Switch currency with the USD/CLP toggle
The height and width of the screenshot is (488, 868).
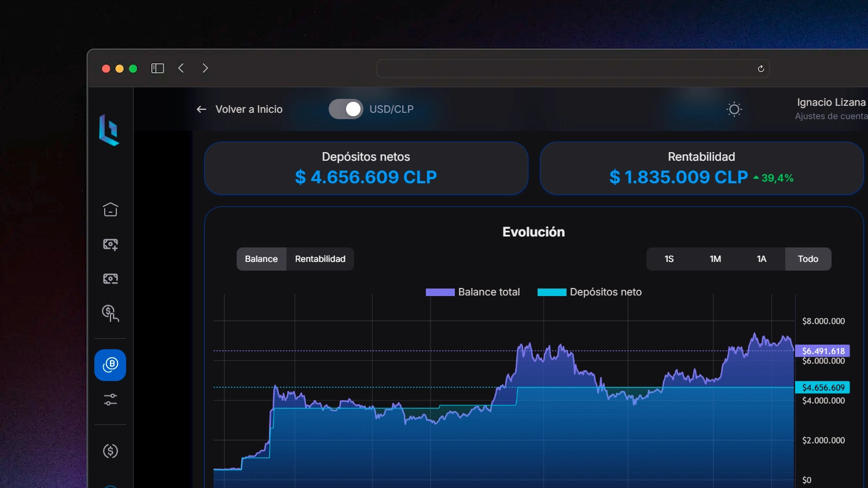(x=345, y=109)
